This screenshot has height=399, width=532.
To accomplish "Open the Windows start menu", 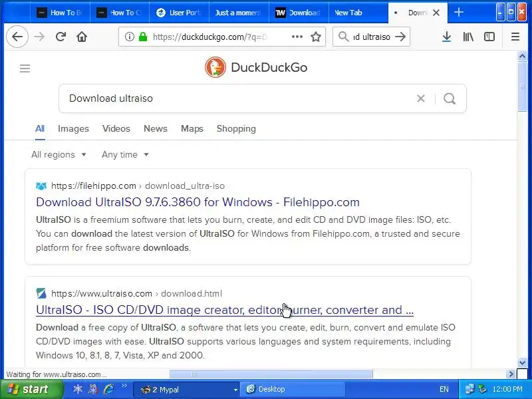I will pyautogui.click(x=32, y=389).
